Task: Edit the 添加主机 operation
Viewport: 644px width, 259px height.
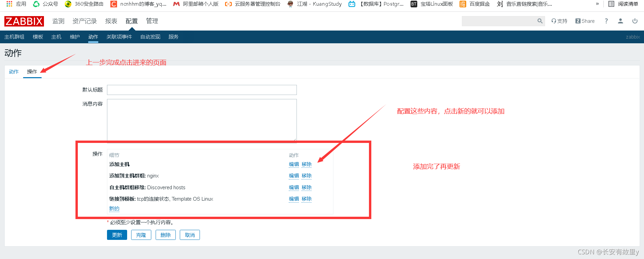Action: [294, 164]
